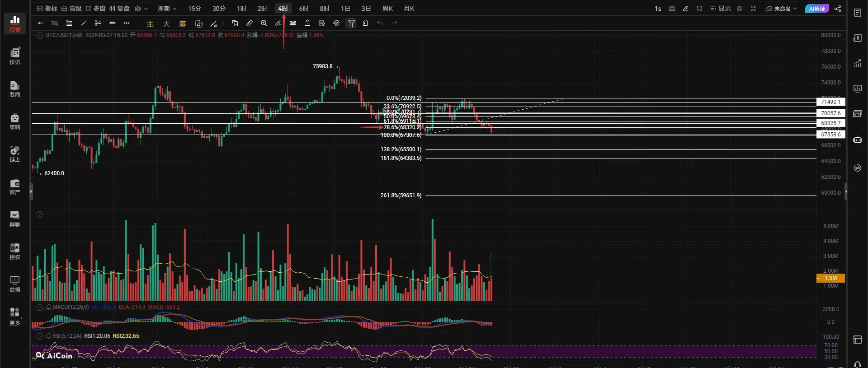868x368 pixels.
Task: Toggle the drawing lock icon
Action: click(x=307, y=23)
